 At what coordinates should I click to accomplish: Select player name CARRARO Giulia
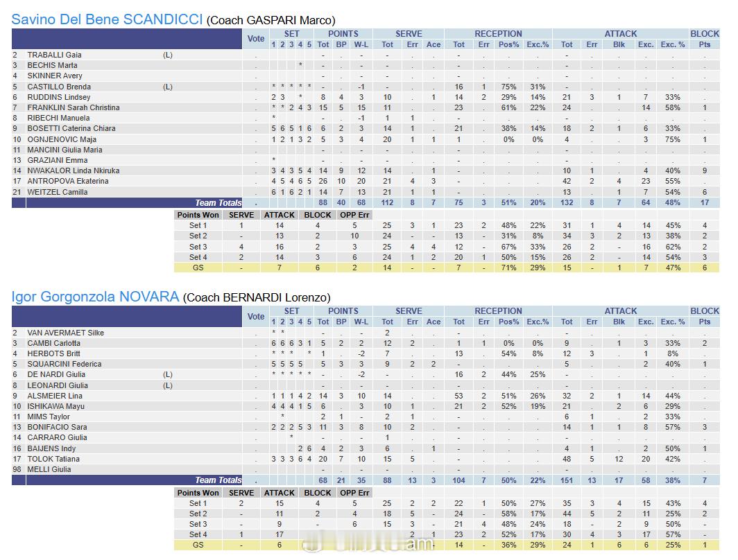pyautogui.click(x=57, y=437)
